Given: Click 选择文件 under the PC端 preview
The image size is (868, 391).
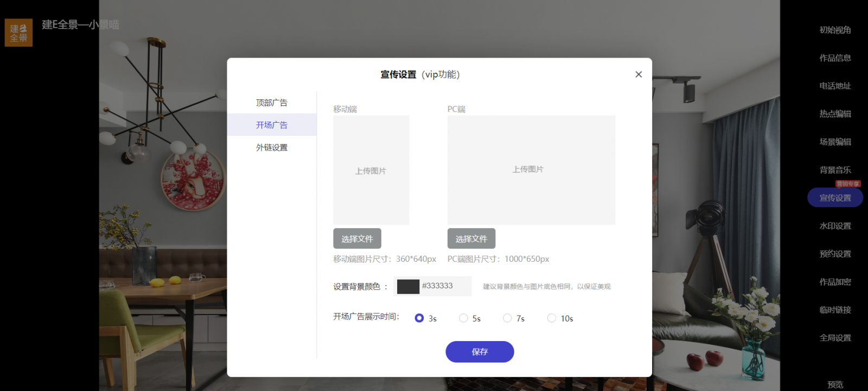Looking at the screenshot, I should click(x=471, y=239).
